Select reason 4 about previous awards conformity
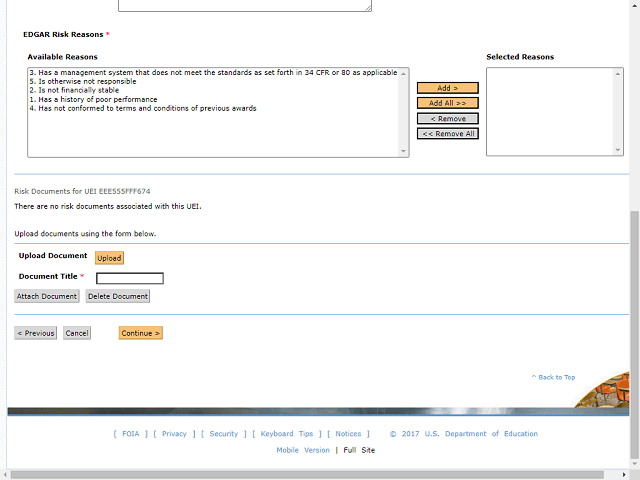Viewport: 640px width, 480px height. tap(143, 108)
